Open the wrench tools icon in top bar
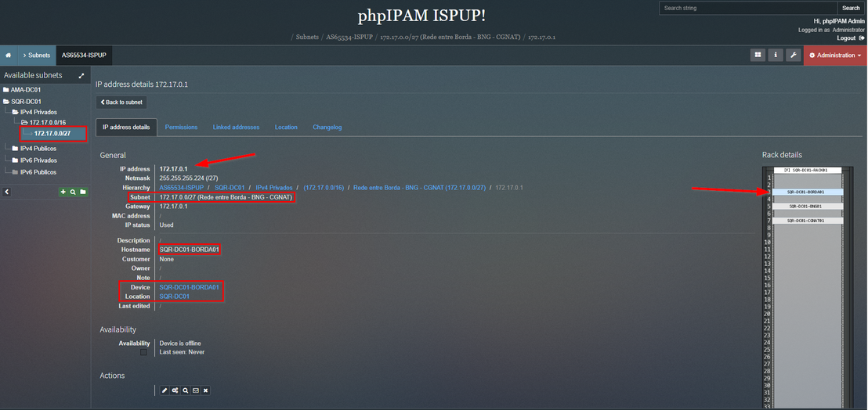The image size is (868, 410). 794,56
